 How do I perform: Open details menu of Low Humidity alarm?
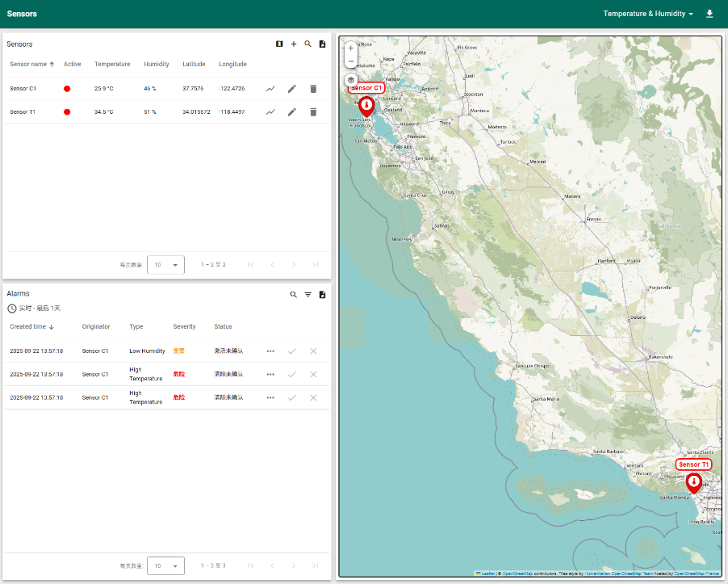click(270, 351)
